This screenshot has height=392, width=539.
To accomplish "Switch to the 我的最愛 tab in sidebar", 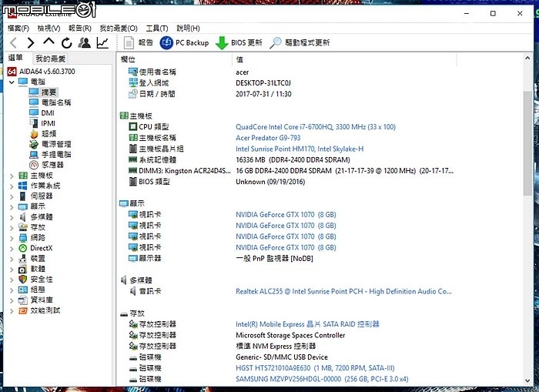I will (51, 59).
